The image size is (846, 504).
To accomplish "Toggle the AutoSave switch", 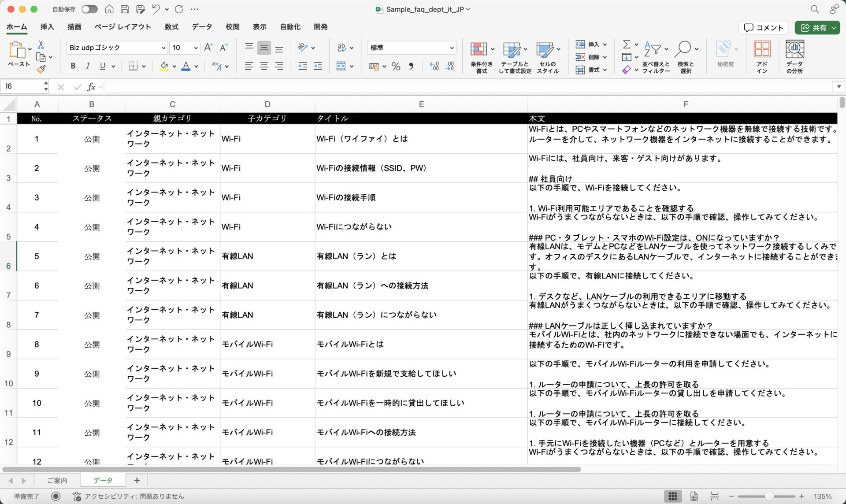I will coord(89,9).
